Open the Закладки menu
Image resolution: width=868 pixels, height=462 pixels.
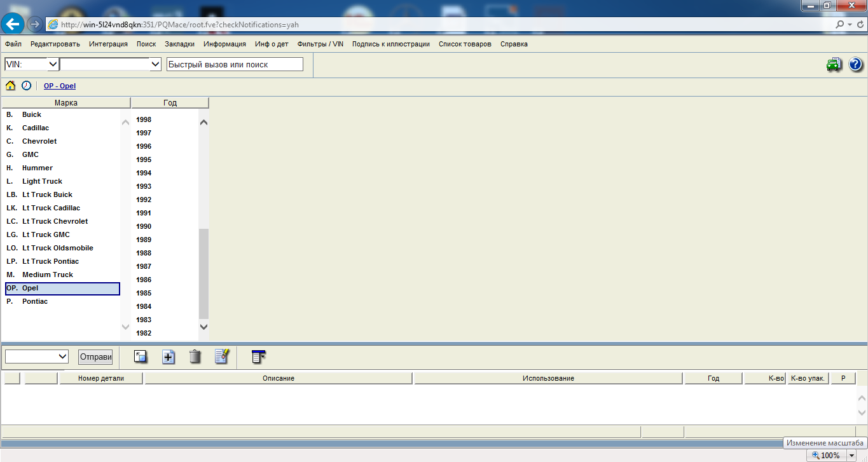(180, 44)
